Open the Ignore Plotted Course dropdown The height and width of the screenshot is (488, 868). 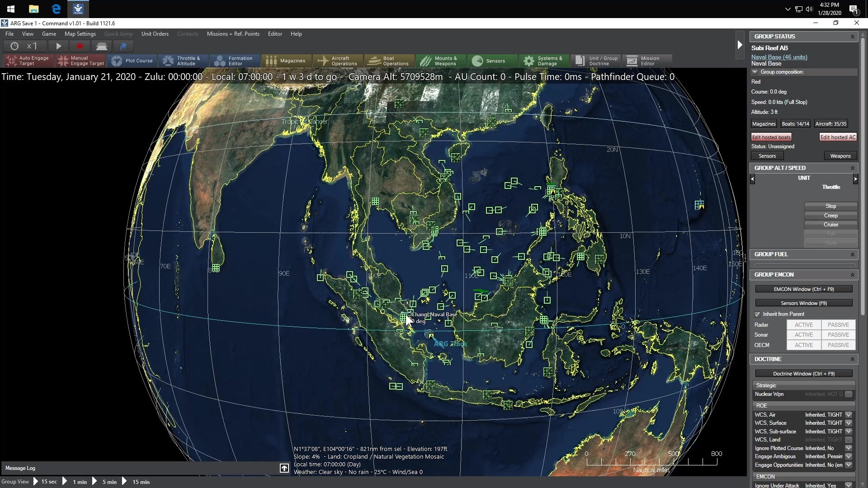pos(849,448)
